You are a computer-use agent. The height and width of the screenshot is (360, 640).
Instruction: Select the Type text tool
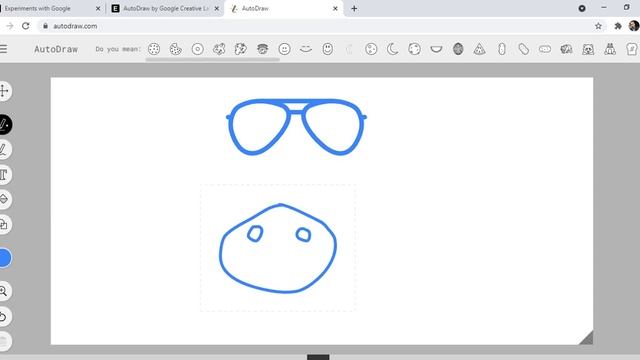point(4,175)
